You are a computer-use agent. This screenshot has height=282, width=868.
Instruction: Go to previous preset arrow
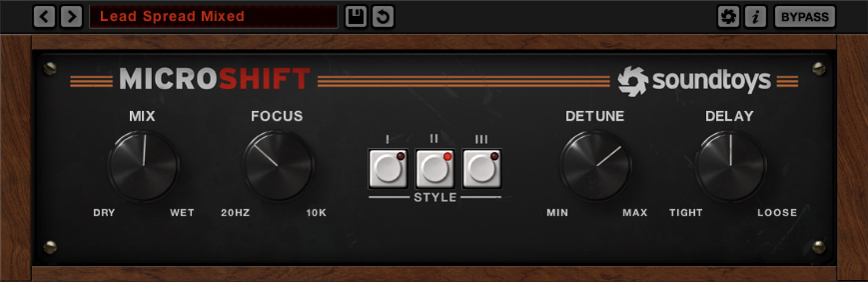(x=45, y=17)
